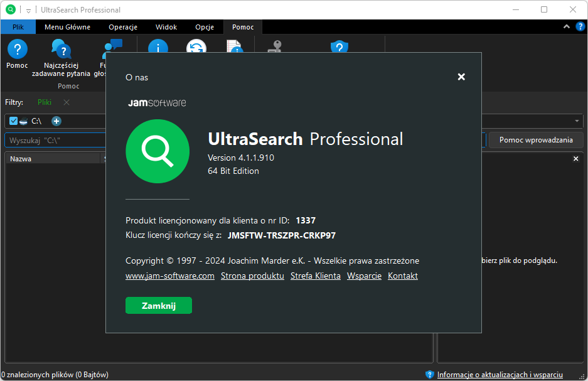Viewport: 588px width, 381px height.
Task: Click the Pliki filter
Action: coord(45,102)
